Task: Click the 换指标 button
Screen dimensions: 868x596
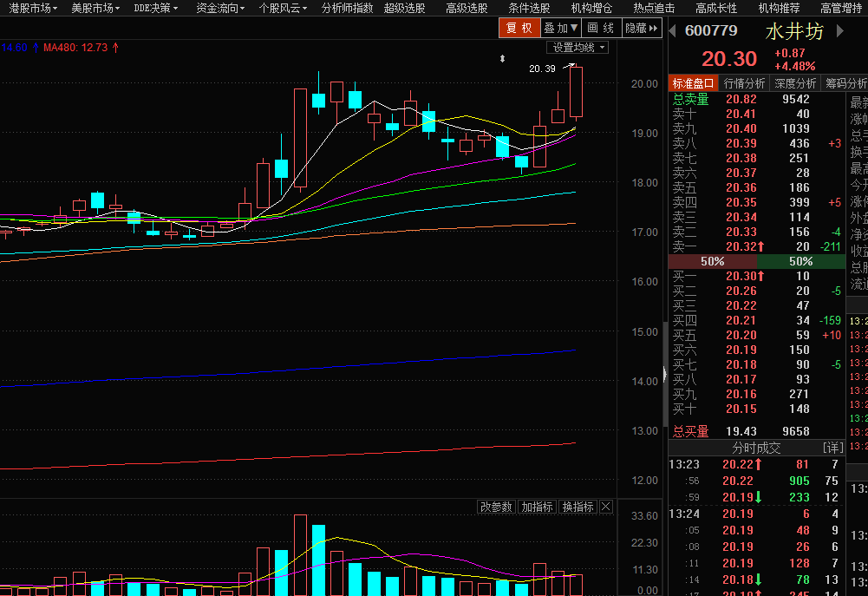Action: pos(578,507)
